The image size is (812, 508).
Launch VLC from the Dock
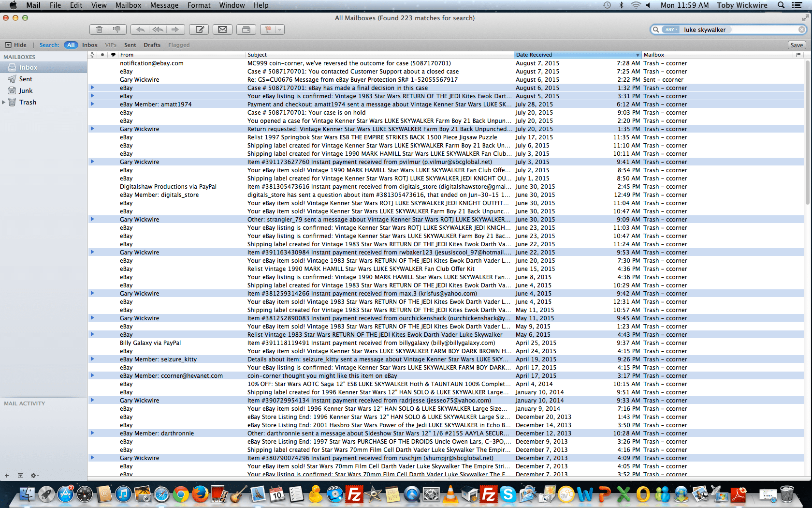coord(450,494)
